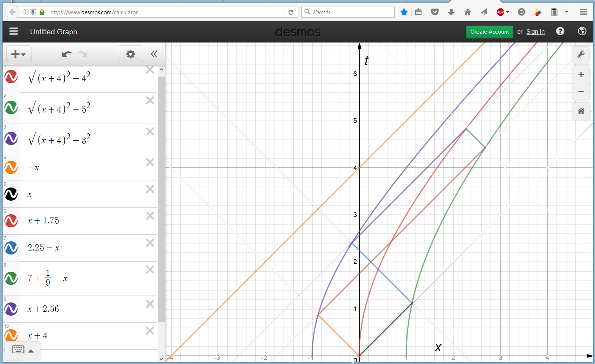
Task: Open the Firefox browser menu
Action: (584, 12)
